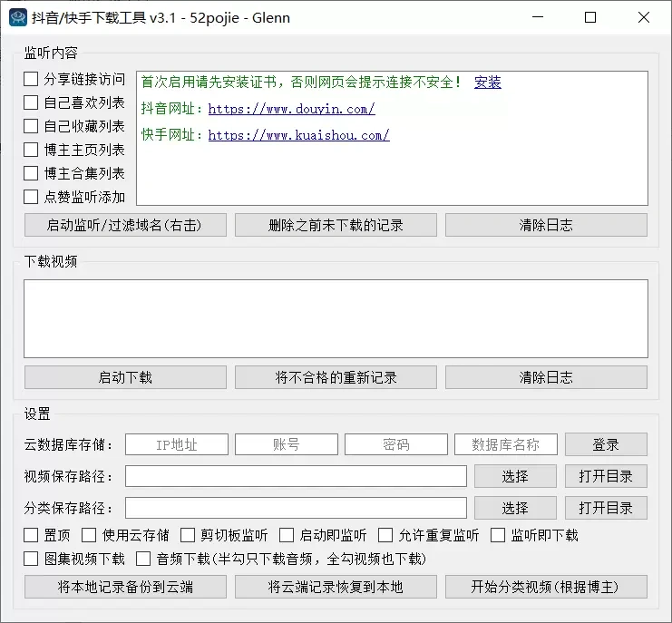Image resolution: width=672 pixels, height=623 pixels.
Task: Toggle 剪切板监听 checkbox
Action: (188, 535)
